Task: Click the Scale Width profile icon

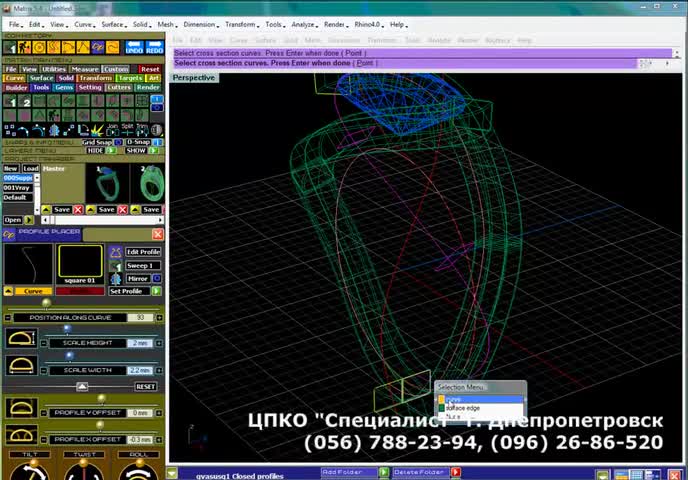Action: coord(21,365)
